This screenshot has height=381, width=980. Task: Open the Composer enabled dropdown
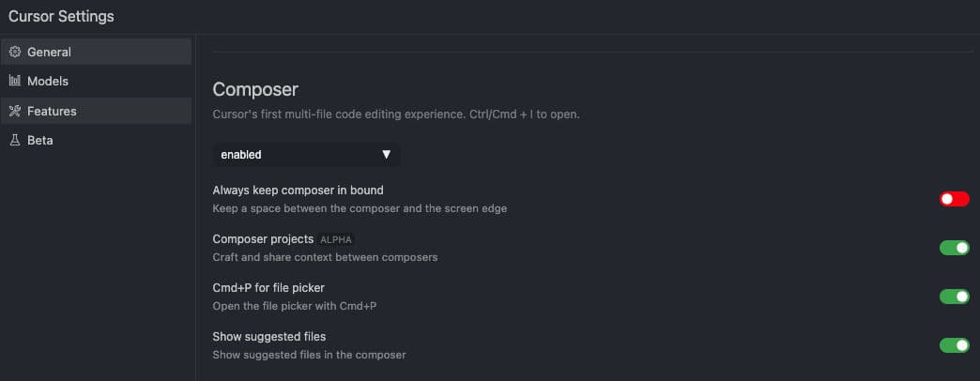306,155
